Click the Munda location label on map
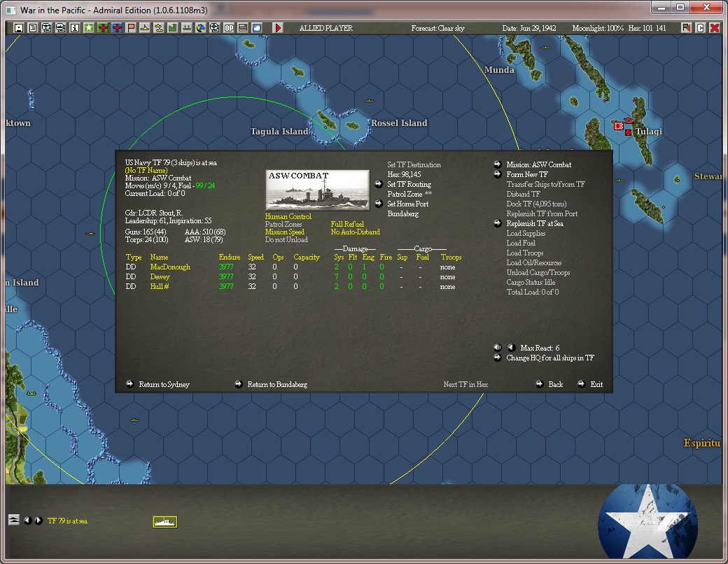Screen dimensions: 728x564 tap(499, 70)
